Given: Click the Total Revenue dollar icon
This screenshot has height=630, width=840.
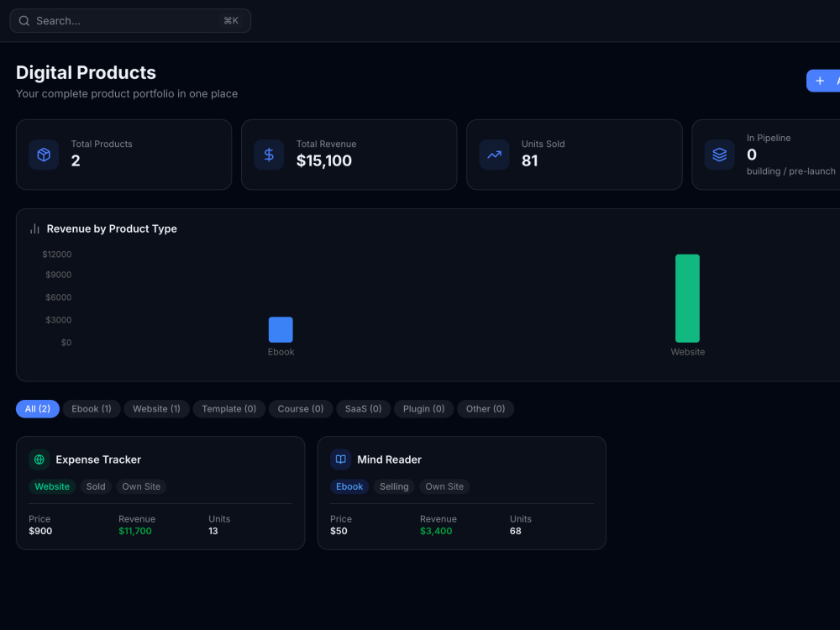Looking at the screenshot, I should tap(269, 155).
